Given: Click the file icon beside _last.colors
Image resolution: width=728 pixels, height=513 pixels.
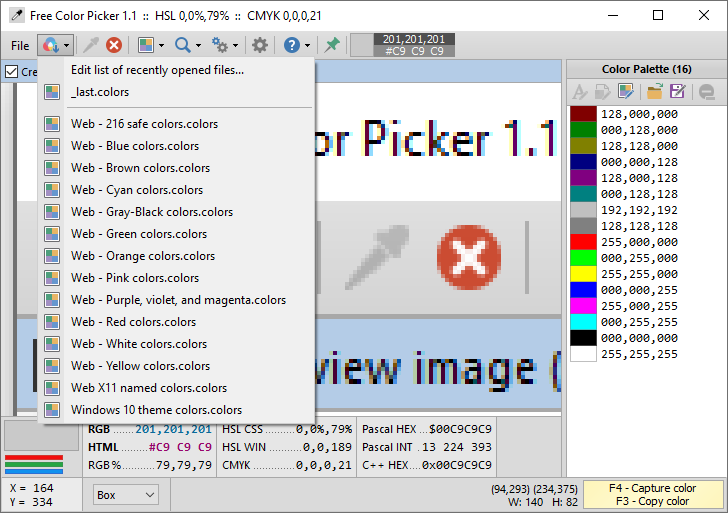Looking at the screenshot, I should [x=52, y=92].
